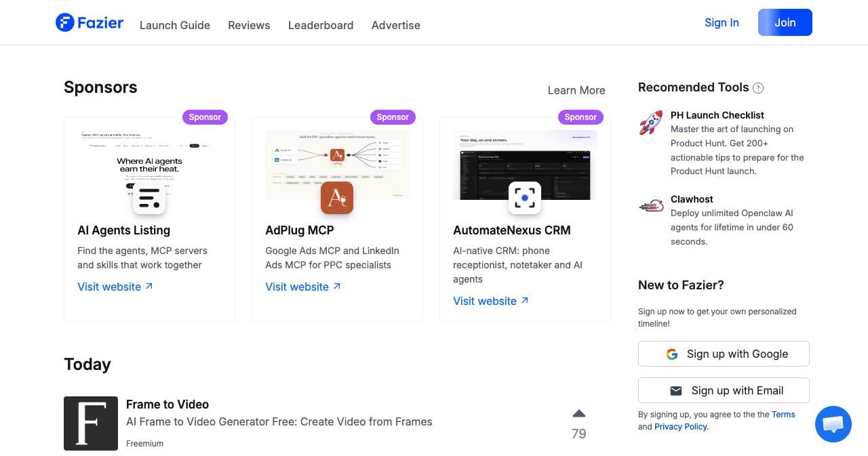Click the Sponsor badge on AutomateNexus CRM
The width and height of the screenshot is (868, 456).
(x=580, y=117)
